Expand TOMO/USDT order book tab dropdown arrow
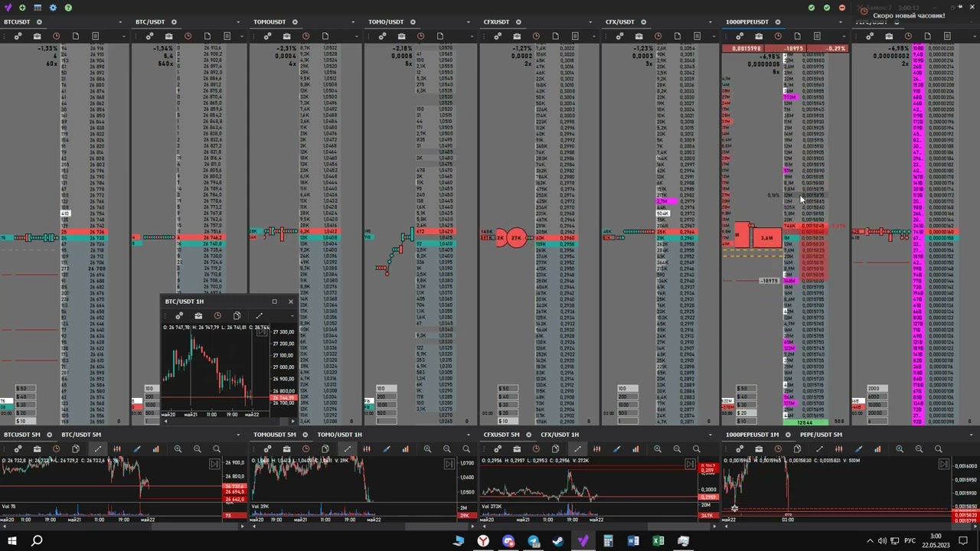980x551 pixels. 469,22
